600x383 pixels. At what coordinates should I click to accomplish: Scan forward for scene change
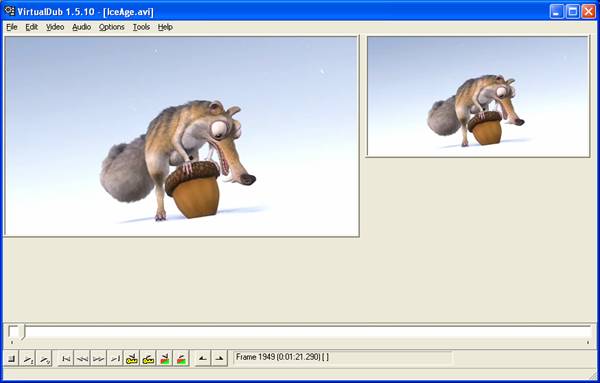pyautogui.click(x=181, y=359)
